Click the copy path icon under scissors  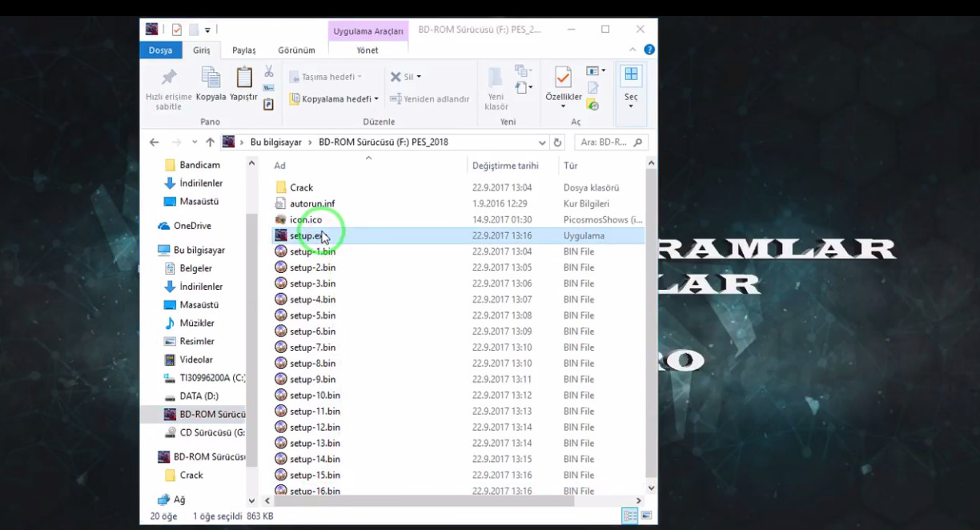[269, 88]
